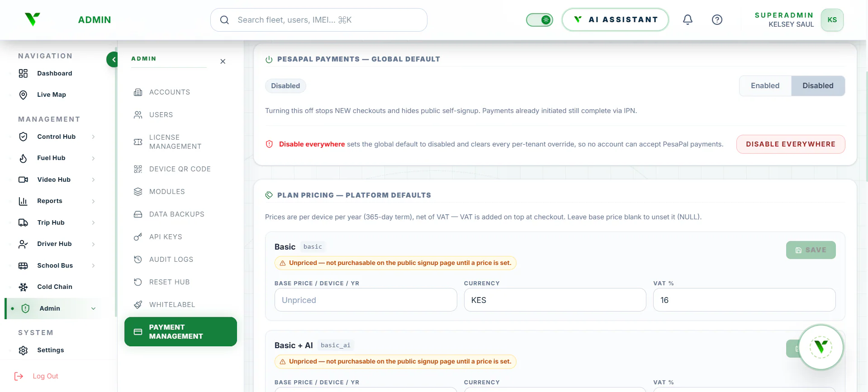
Task: Click the AI Assistant button
Action: [615, 20]
